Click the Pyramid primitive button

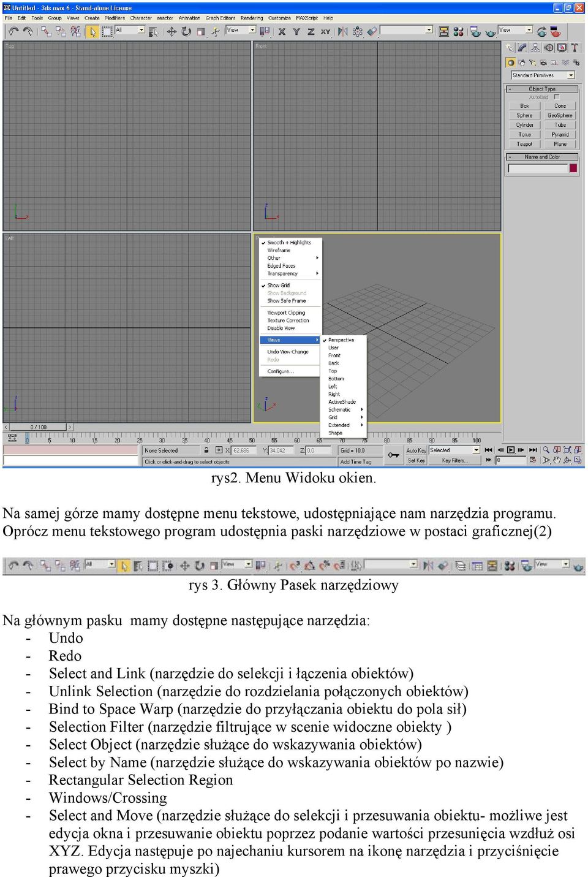click(x=560, y=135)
